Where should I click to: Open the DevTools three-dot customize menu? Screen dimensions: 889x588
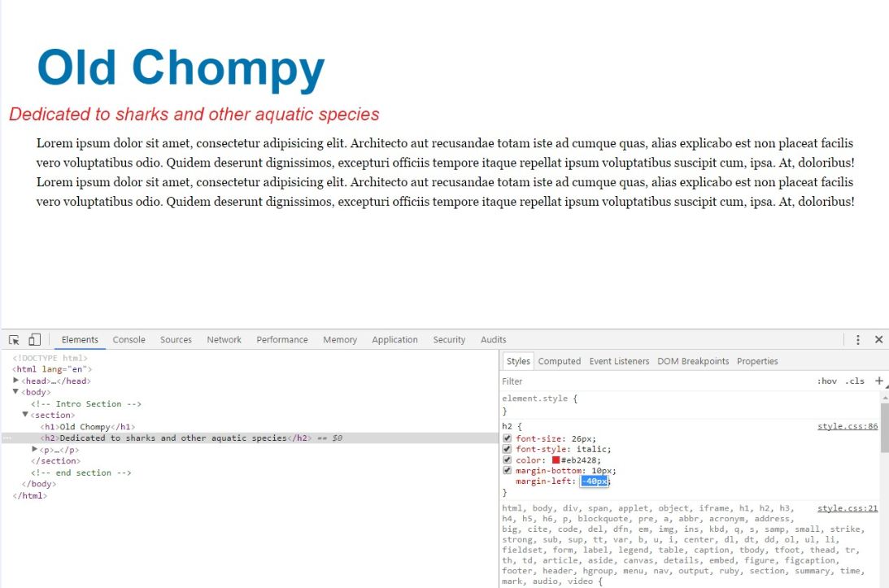tap(858, 340)
